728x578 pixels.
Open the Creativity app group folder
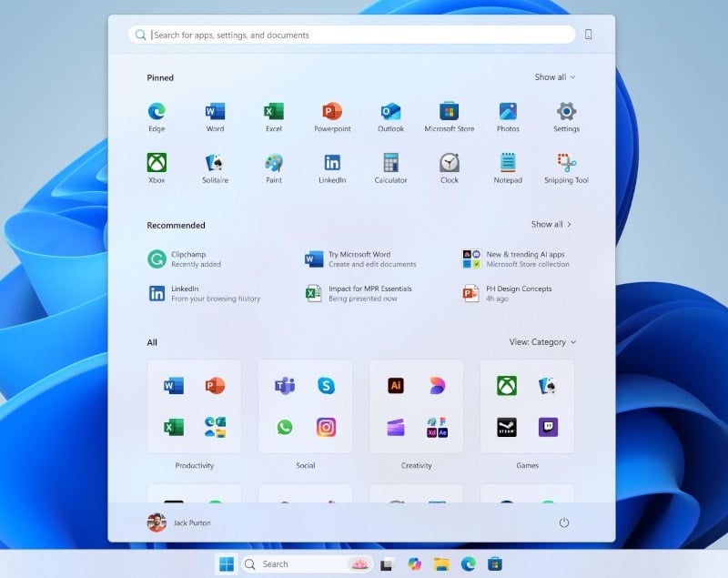[416, 406]
